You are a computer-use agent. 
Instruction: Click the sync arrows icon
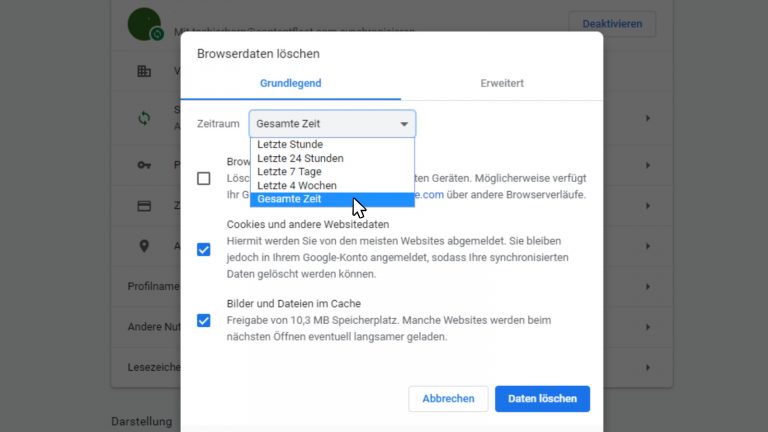(144, 118)
